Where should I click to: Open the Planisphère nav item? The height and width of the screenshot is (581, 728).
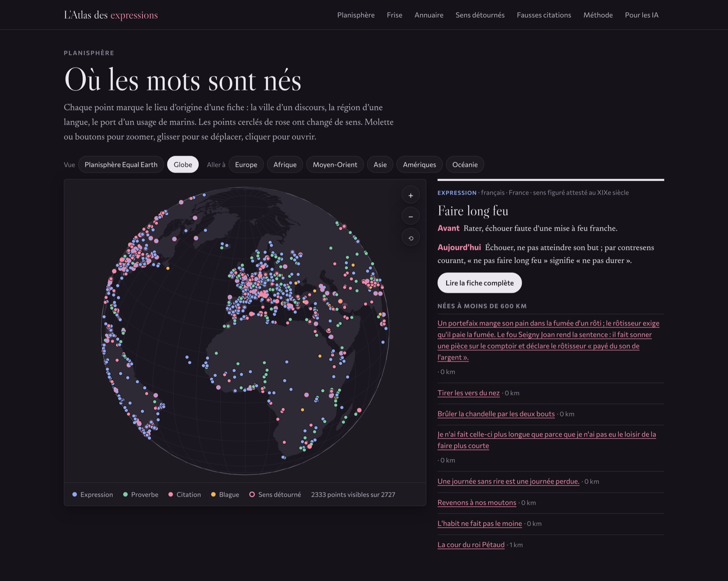click(356, 15)
